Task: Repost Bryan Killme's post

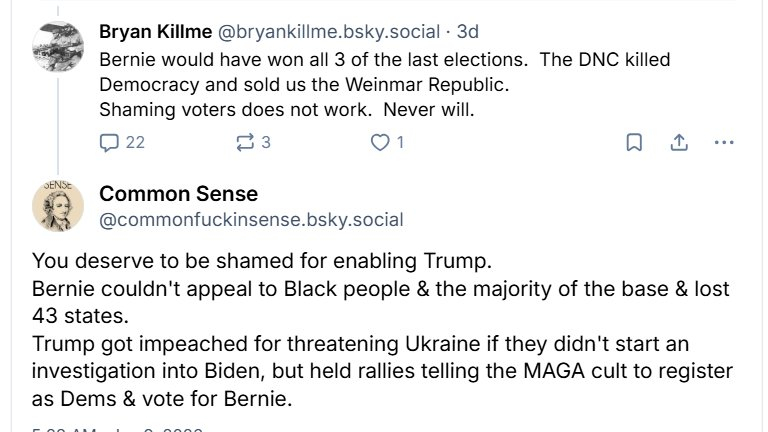Action: (x=242, y=143)
